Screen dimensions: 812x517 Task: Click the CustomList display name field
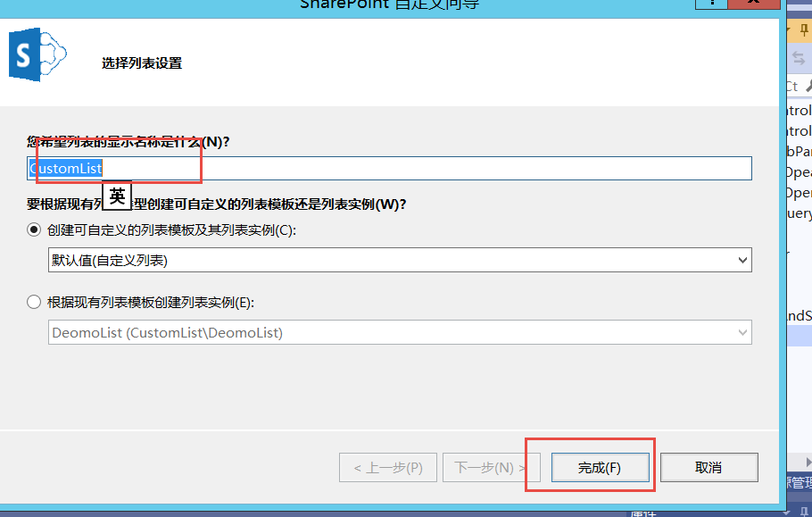click(x=389, y=169)
